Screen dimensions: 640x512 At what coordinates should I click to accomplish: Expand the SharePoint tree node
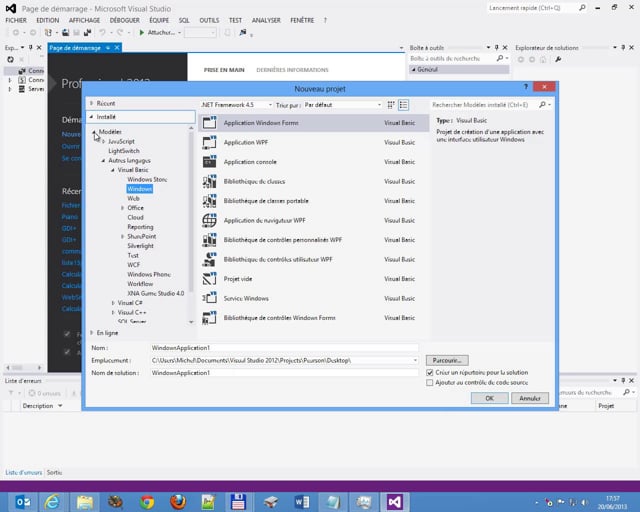122,236
